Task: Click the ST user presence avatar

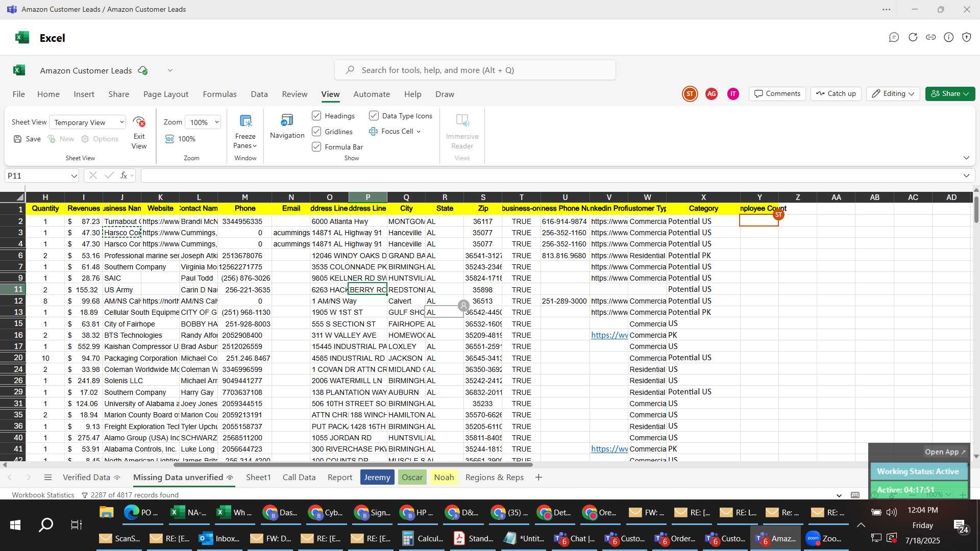Action: tap(690, 94)
